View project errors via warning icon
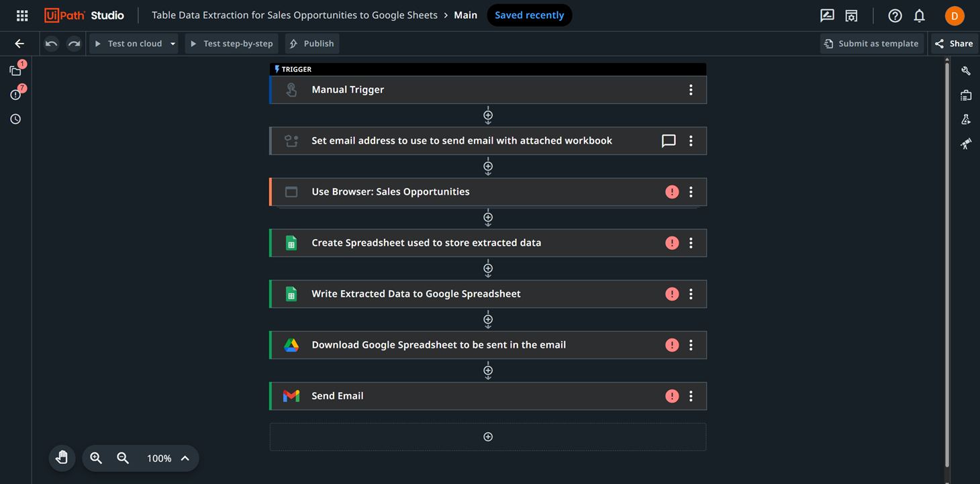 pos(15,94)
